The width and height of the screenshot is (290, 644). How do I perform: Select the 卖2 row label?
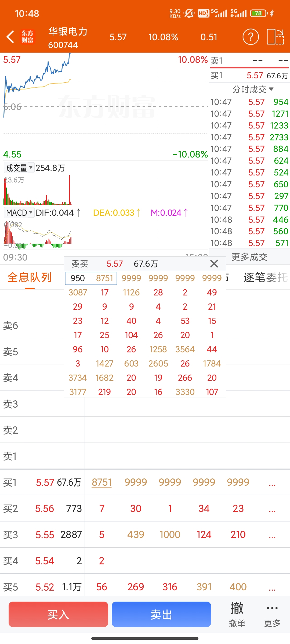pyautogui.click(x=10, y=430)
